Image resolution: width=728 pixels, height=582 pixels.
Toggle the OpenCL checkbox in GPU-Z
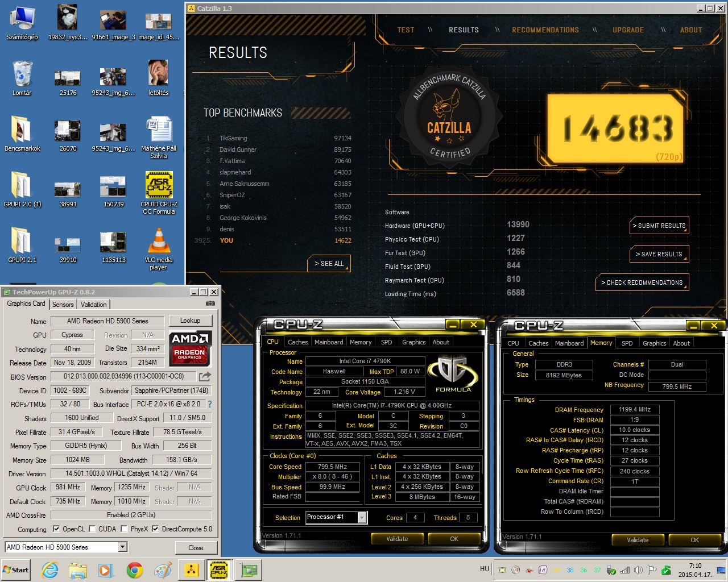click(56, 529)
